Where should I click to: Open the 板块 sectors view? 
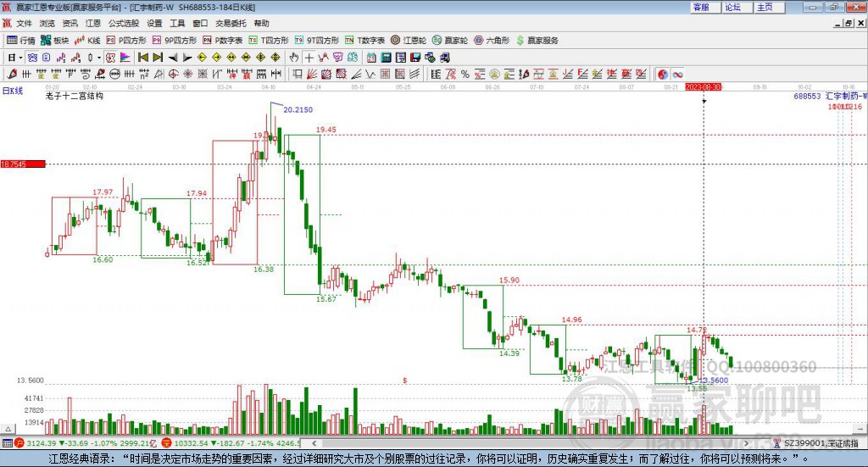54,41
